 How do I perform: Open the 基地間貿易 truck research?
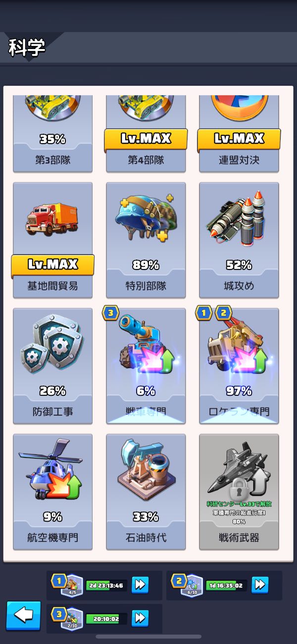tap(53, 240)
